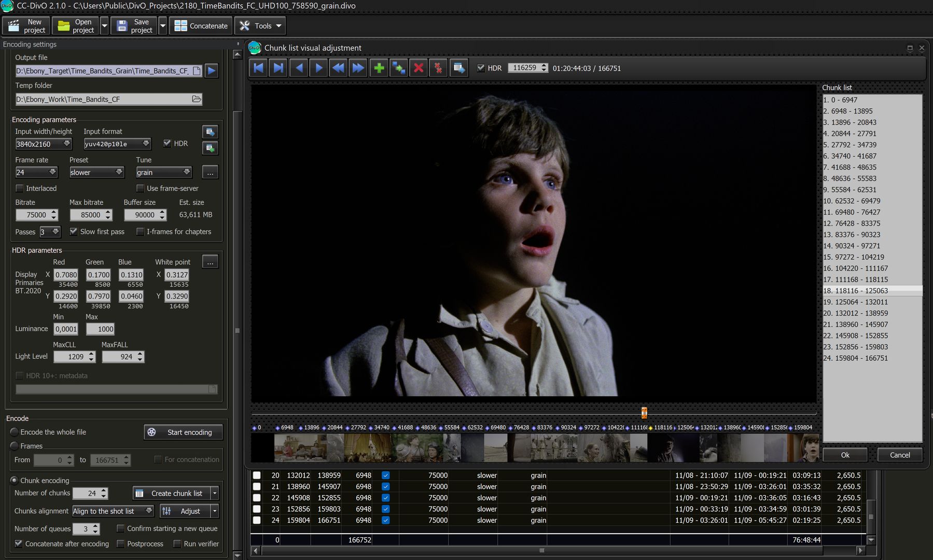
Task: Click the export chunk list icon
Action: (x=458, y=68)
